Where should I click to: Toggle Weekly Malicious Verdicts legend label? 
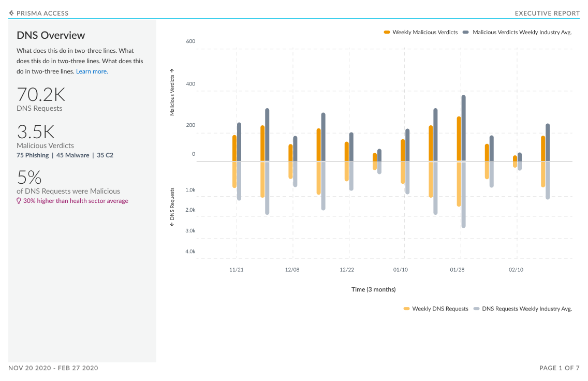point(425,32)
